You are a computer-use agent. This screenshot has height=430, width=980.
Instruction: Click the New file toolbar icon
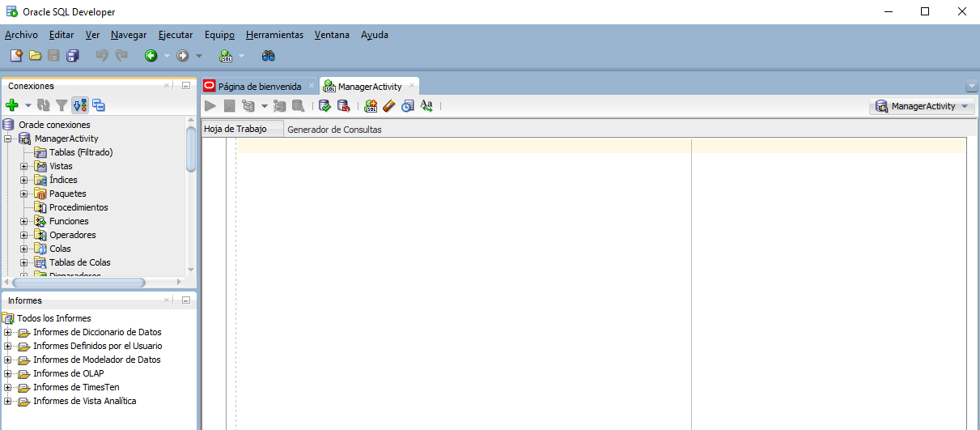[x=16, y=56]
